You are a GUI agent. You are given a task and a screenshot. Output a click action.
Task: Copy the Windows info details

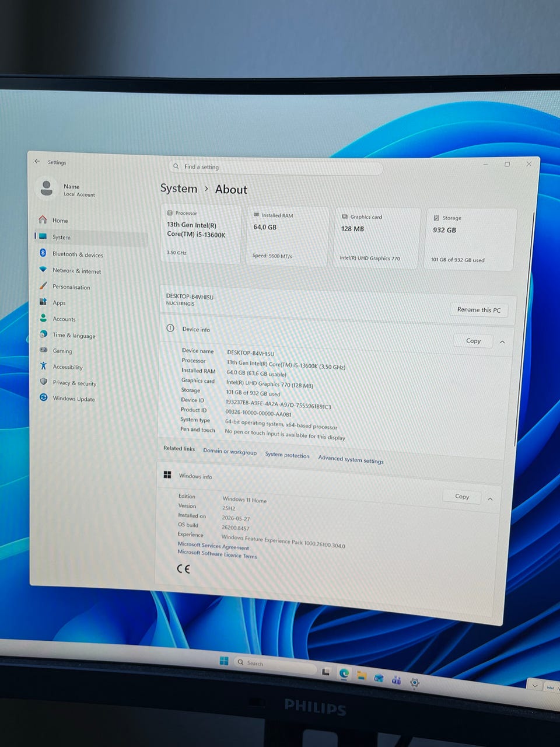(x=462, y=497)
